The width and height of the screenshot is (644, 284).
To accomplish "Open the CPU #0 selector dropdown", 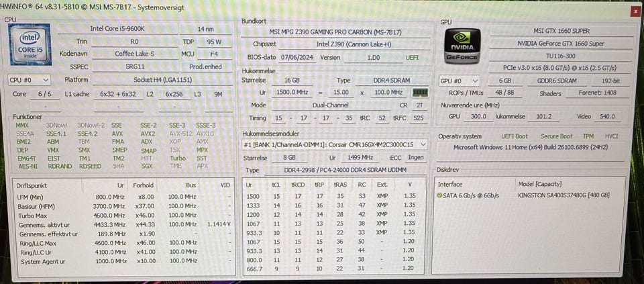I will [29, 80].
